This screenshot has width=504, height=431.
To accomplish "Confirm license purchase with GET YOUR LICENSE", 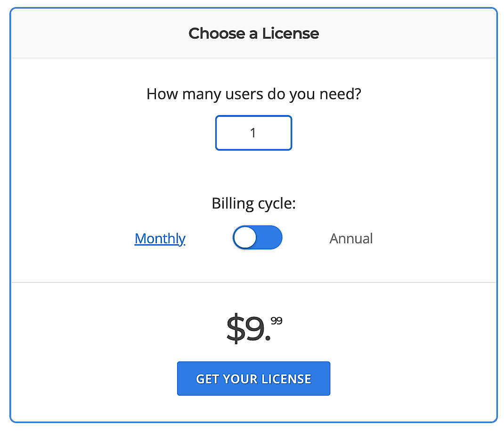I will pyautogui.click(x=253, y=378).
